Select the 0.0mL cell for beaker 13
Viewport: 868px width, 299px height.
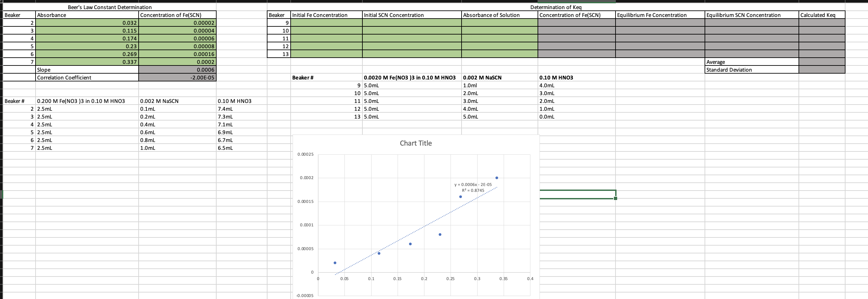[x=576, y=117]
